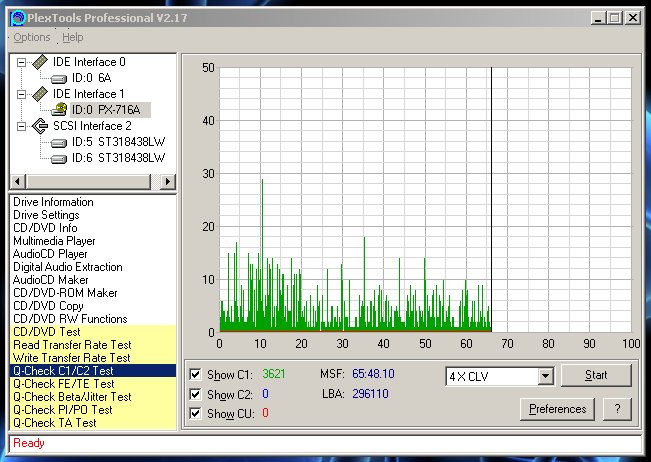
Task: Click the drive icon for ID:0 6A
Action: [60, 78]
